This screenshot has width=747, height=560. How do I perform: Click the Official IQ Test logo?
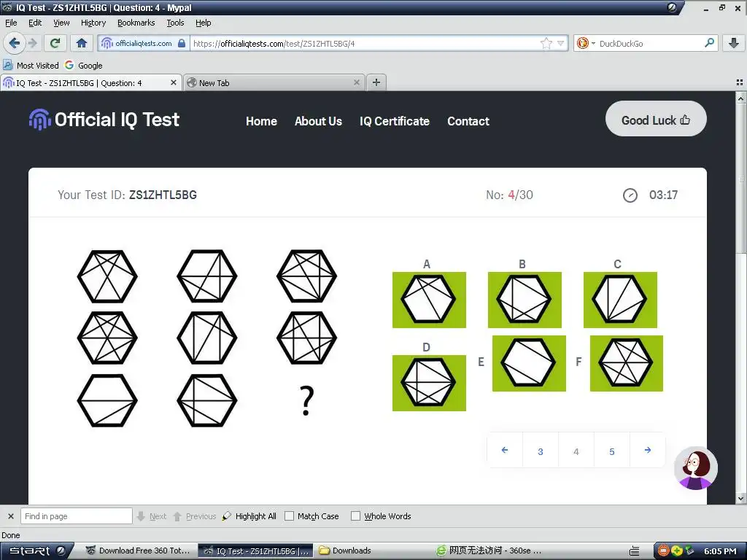[x=104, y=120]
